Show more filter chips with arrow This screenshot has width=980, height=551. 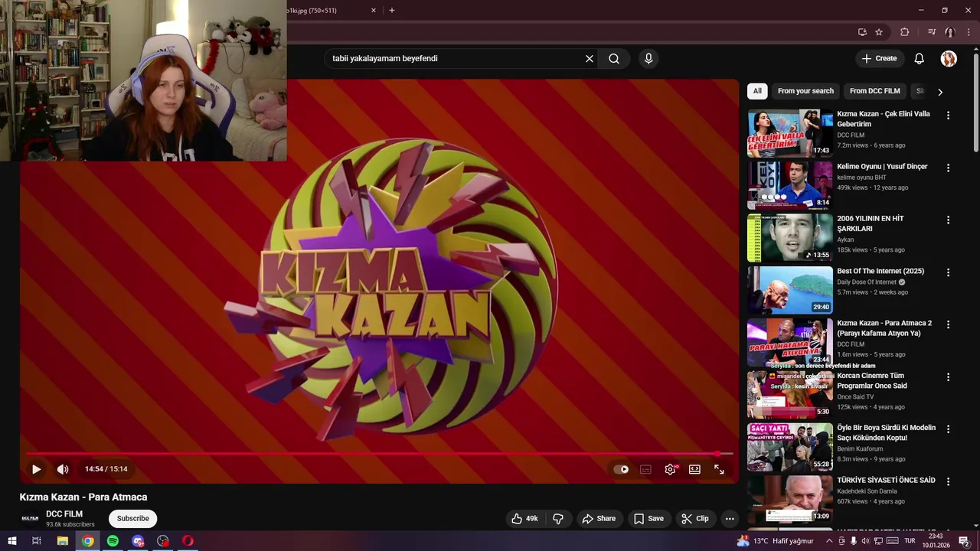940,92
